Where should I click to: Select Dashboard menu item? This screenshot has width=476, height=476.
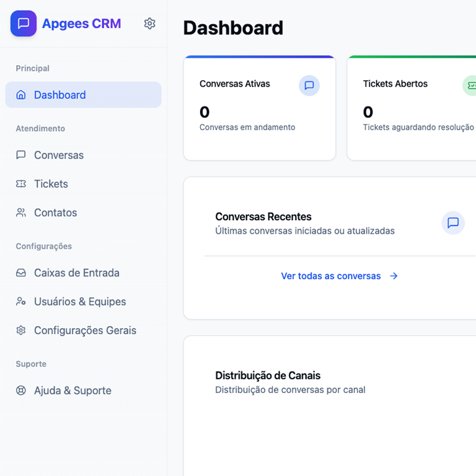[x=83, y=95]
